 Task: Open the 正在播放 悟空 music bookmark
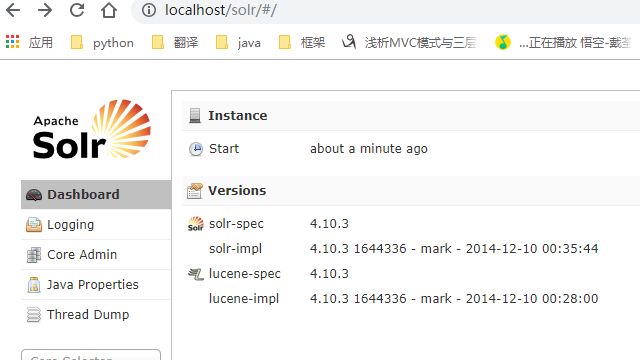click(x=563, y=42)
